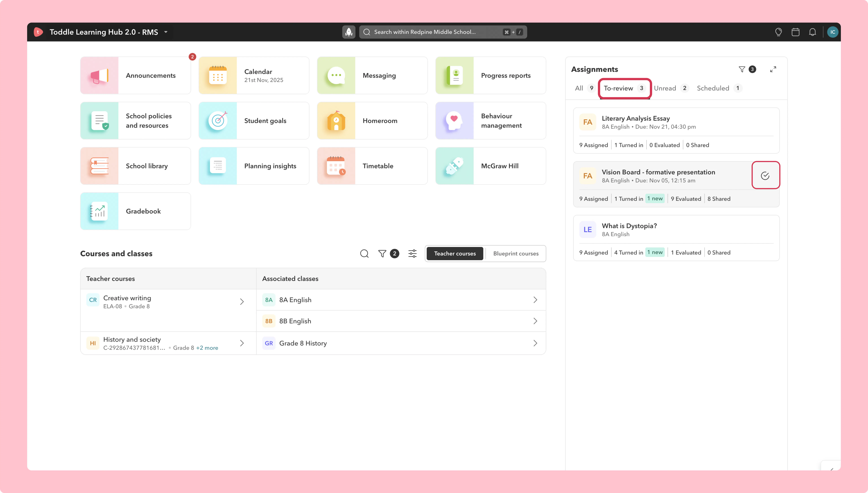Click '4 Turned in' on What is Dystopia?

coord(629,253)
